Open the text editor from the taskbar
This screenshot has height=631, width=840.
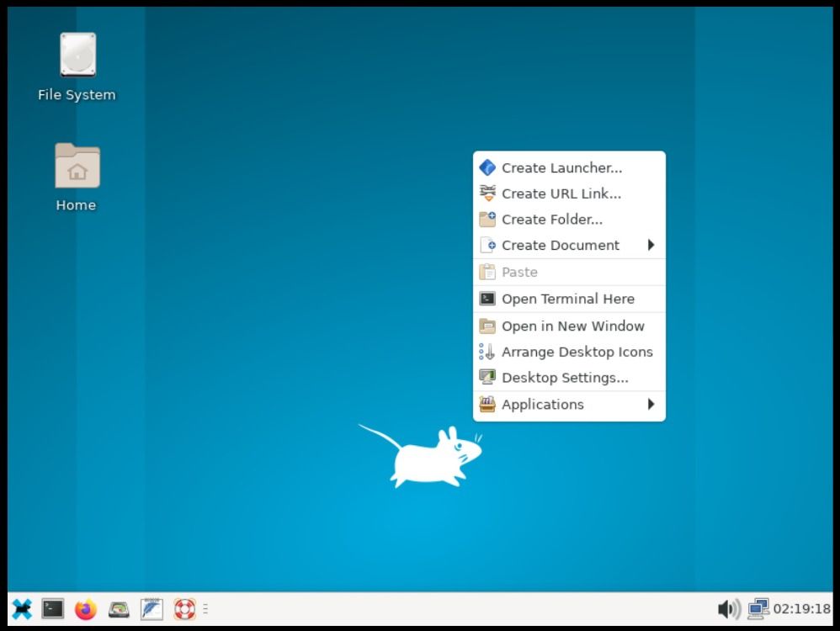pyautogui.click(x=152, y=608)
